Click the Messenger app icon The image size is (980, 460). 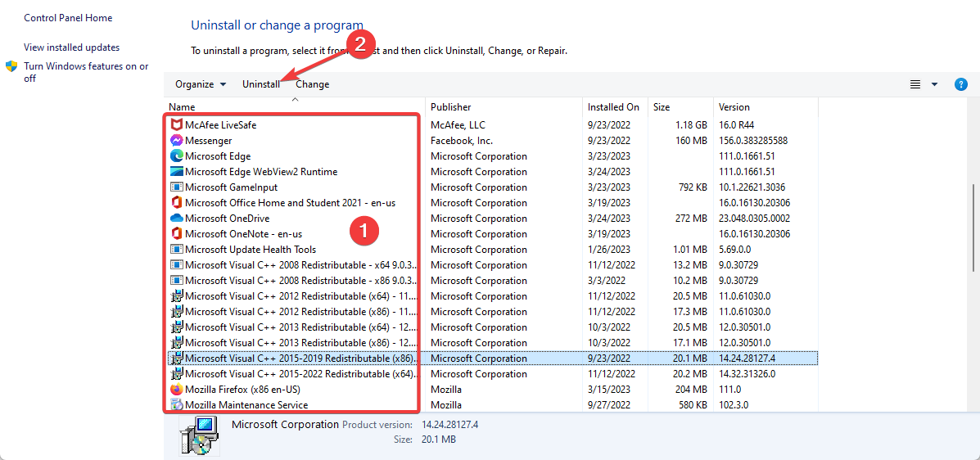click(176, 141)
